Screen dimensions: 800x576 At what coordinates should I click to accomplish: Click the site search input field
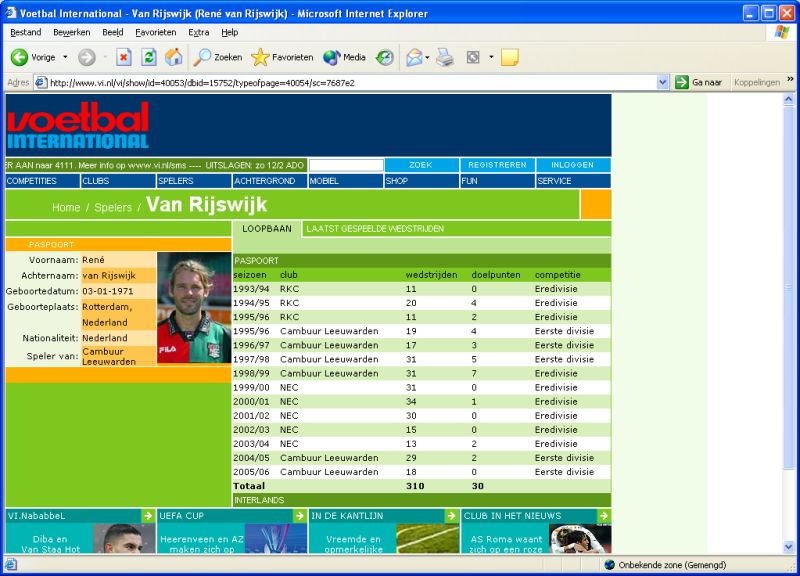click(x=346, y=165)
